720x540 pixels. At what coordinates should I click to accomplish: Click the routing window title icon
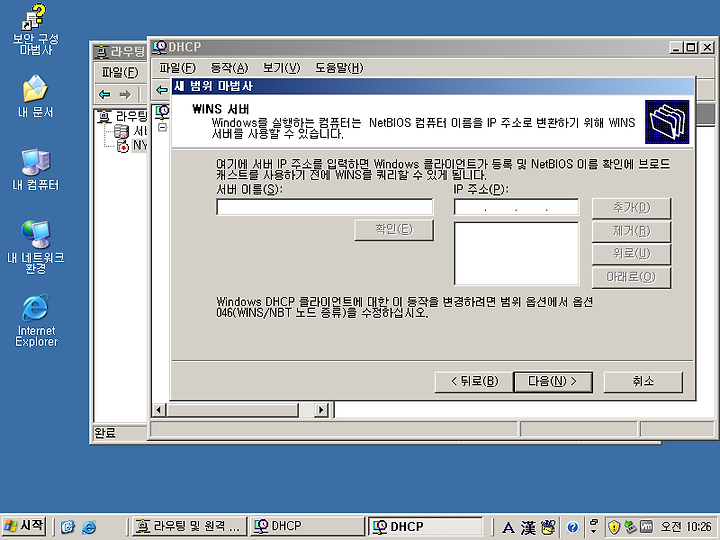tap(101, 52)
